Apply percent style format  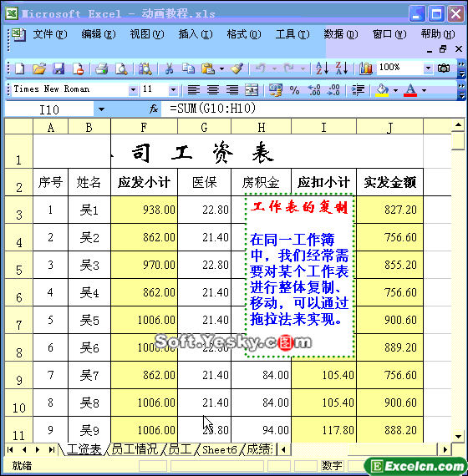[294, 90]
